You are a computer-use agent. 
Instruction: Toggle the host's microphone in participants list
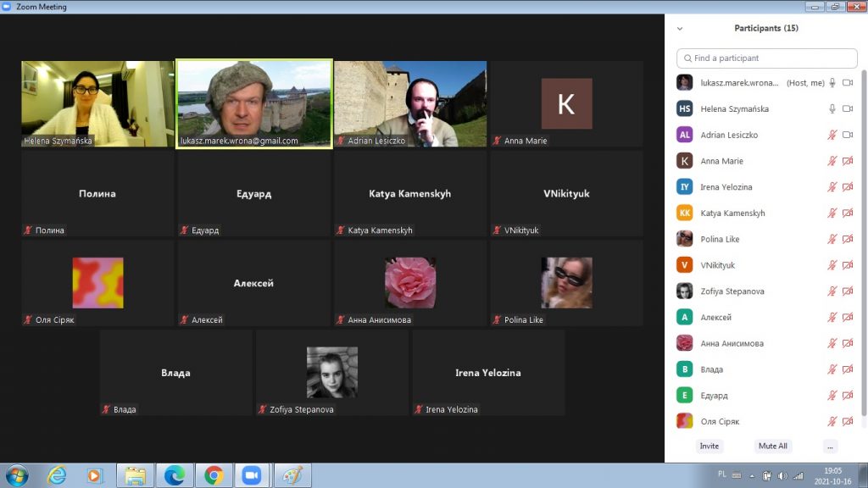[832, 83]
